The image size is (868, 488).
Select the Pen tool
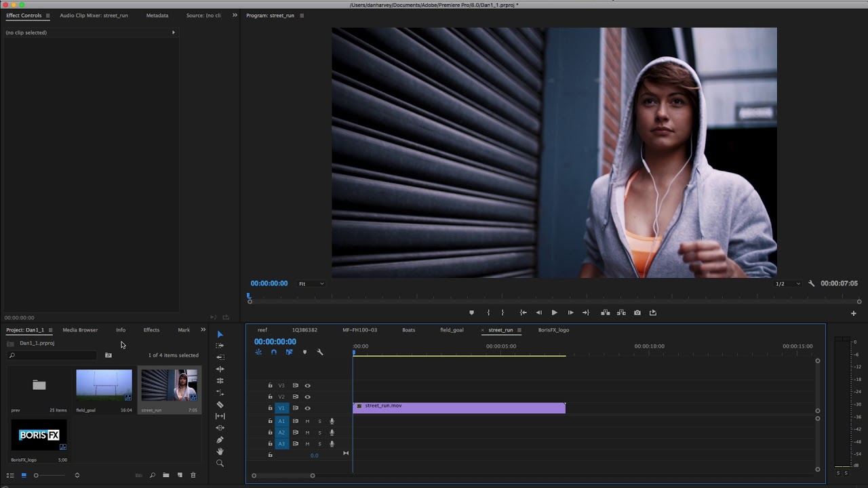220,440
